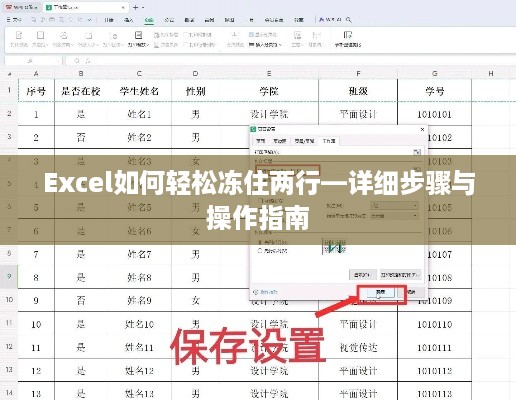Click the Options button in dialog
The height and width of the screenshot is (400, 516).
[x=363, y=275]
